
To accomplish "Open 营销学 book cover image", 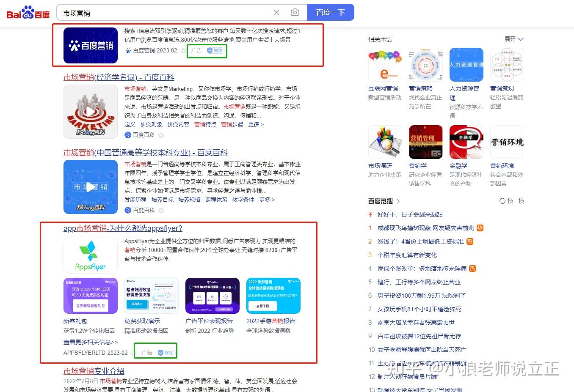I will 426,142.
